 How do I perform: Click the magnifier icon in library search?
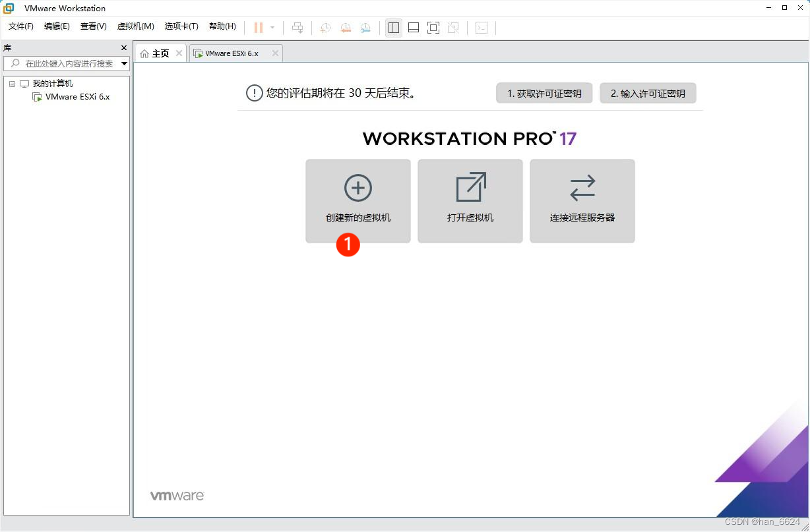(x=15, y=63)
